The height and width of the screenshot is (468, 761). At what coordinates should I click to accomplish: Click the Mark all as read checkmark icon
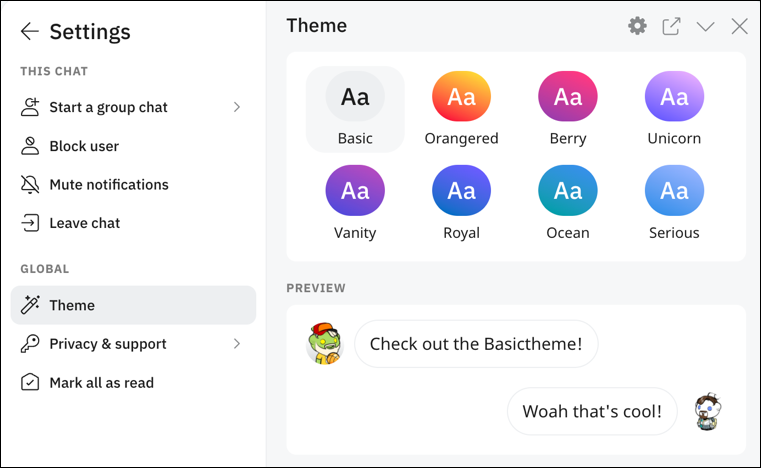pos(30,383)
